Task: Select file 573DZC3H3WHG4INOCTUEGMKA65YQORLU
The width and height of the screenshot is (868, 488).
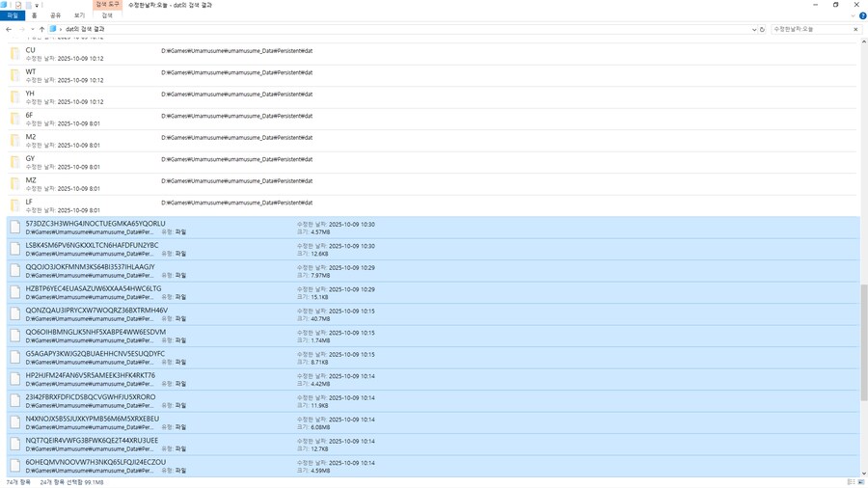Action: pyautogui.click(x=95, y=224)
